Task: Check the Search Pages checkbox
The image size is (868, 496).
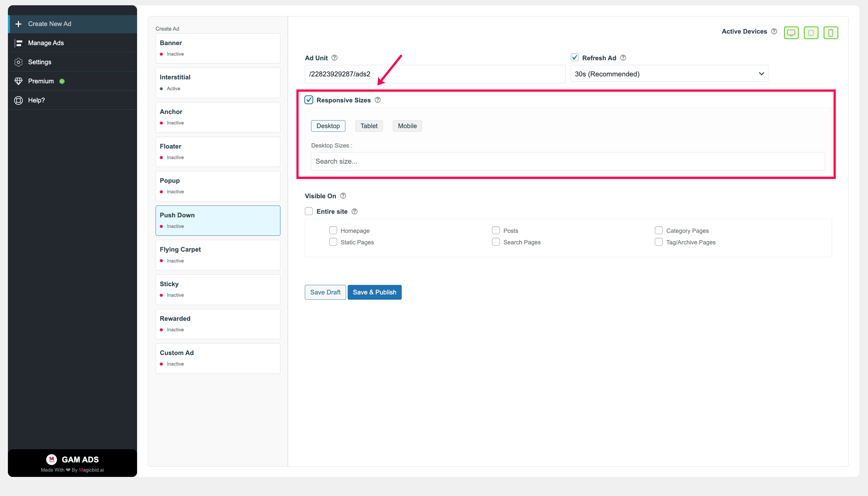Action: point(496,242)
